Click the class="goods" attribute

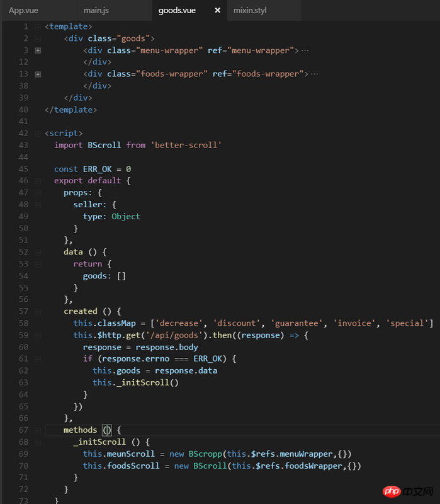[119, 38]
